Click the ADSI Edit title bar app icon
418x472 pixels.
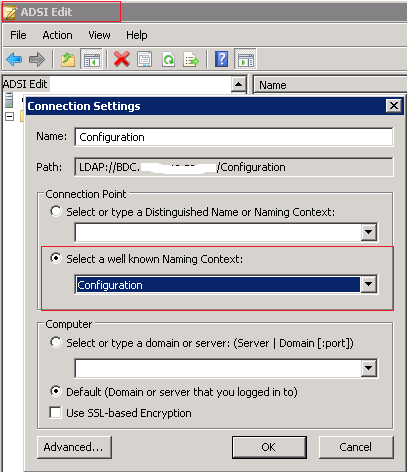(10, 12)
